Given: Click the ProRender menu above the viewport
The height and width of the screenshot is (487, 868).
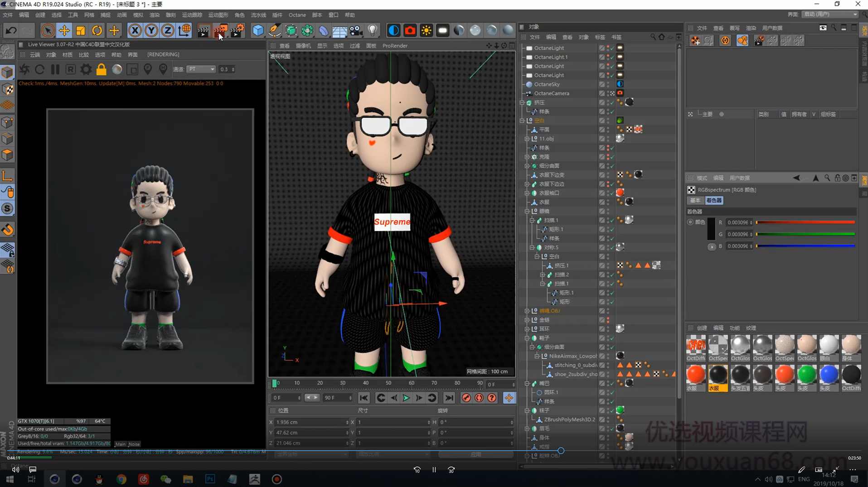Looking at the screenshot, I should [x=395, y=45].
